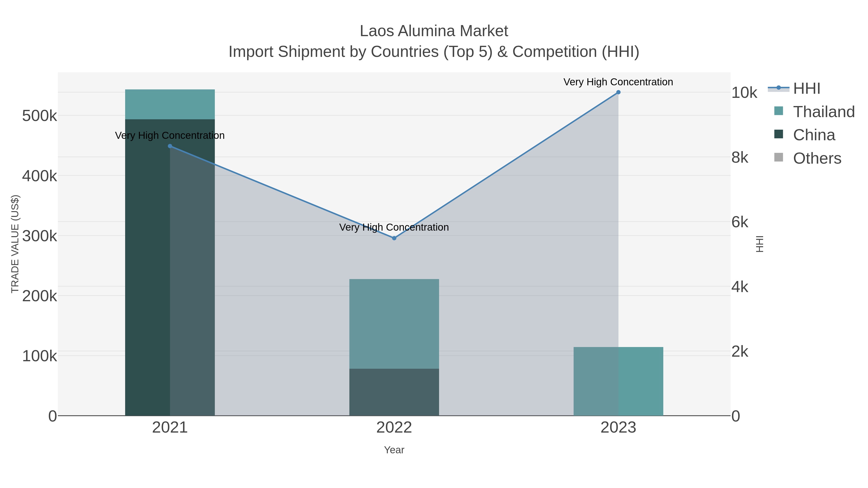Click the 2021 China bar segment
Screen dimensions: 868x488
tap(170, 267)
